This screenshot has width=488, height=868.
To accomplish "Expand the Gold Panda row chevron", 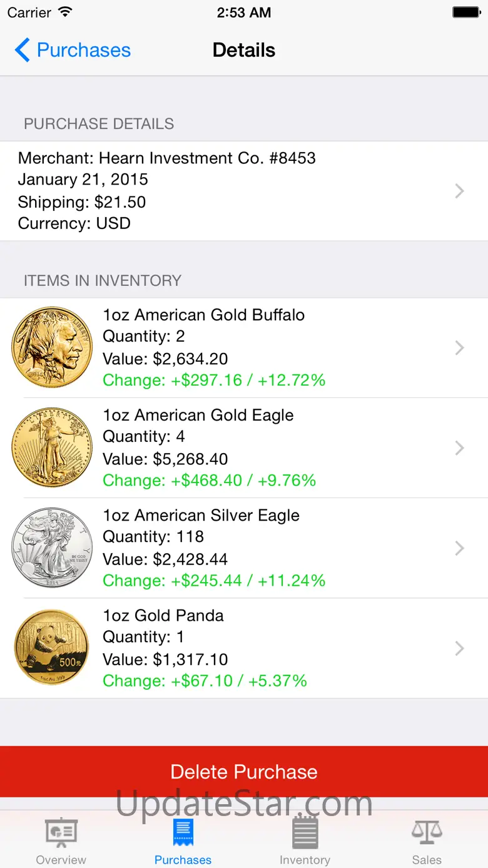I will pyautogui.click(x=459, y=648).
